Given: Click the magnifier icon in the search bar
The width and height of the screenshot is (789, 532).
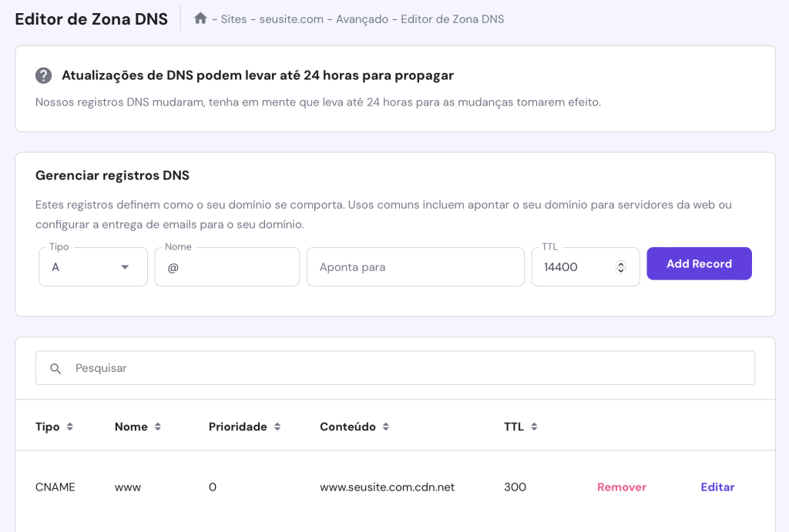Looking at the screenshot, I should pyautogui.click(x=55, y=368).
